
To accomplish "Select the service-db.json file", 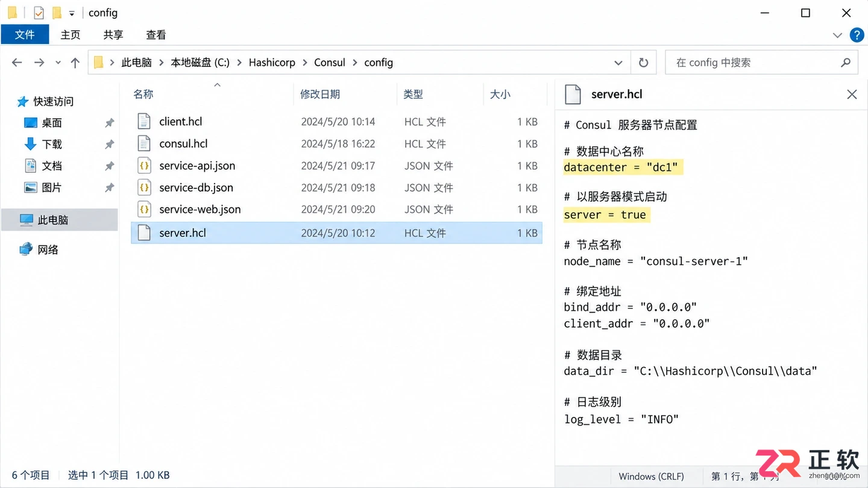I will [x=196, y=187].
